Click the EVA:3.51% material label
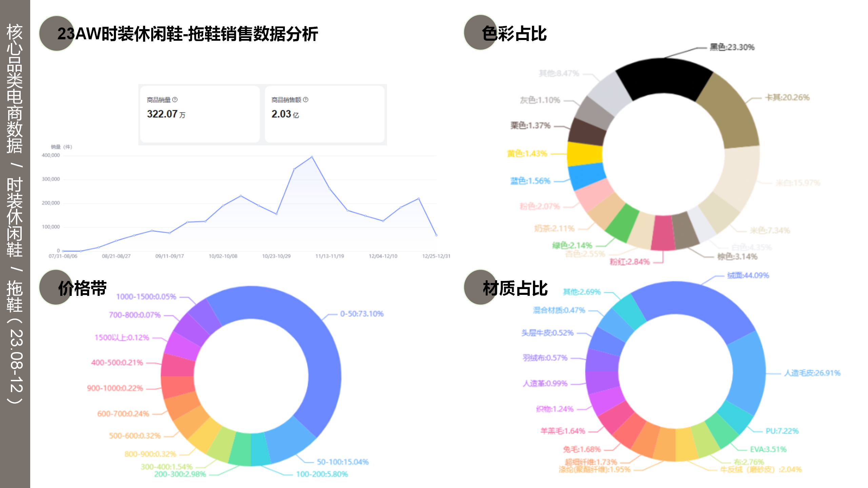The height and width of the screenshot is (488, 868). (x=768, y=450)
